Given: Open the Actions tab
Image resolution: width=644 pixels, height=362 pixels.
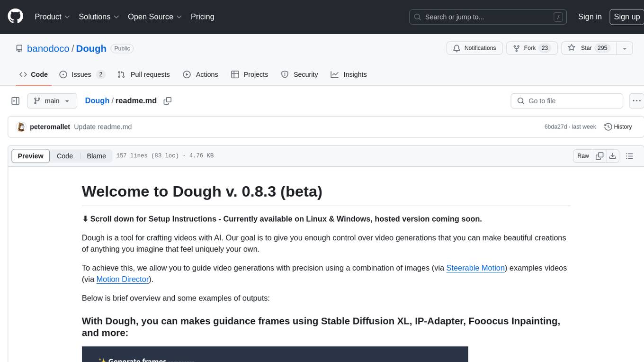Looking at the screenshot, I should pyautogui.click(x=200, y=74).
